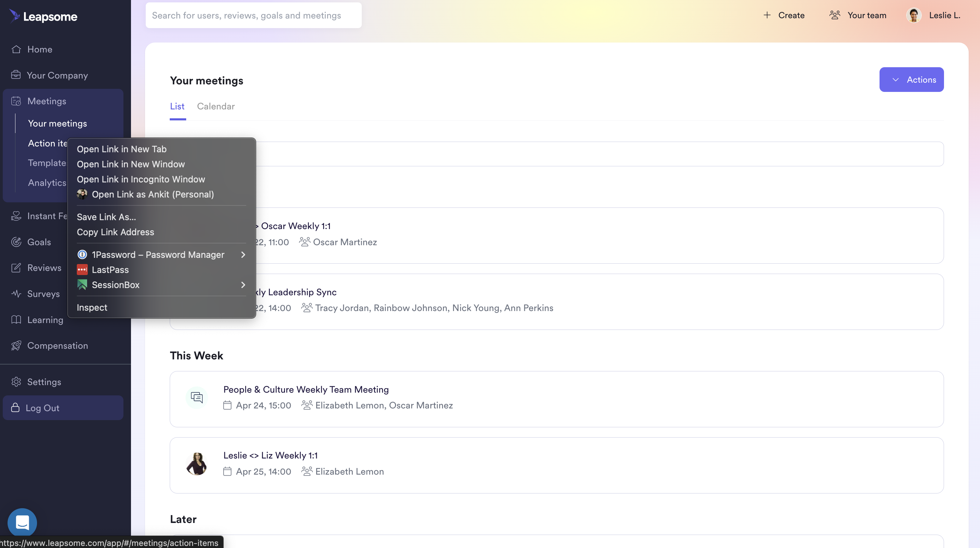
Task: Click the Leapsome logo
Action: (43, 16)
